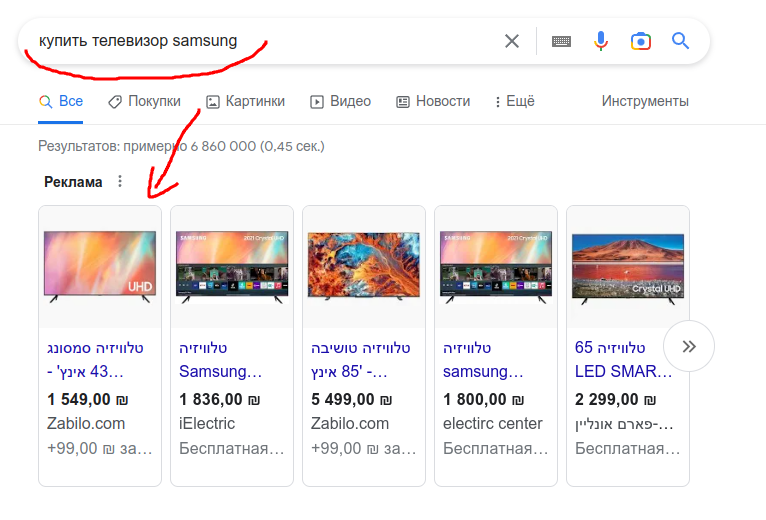
Task: Open search by image camera icon
Action: pos(641,41)
